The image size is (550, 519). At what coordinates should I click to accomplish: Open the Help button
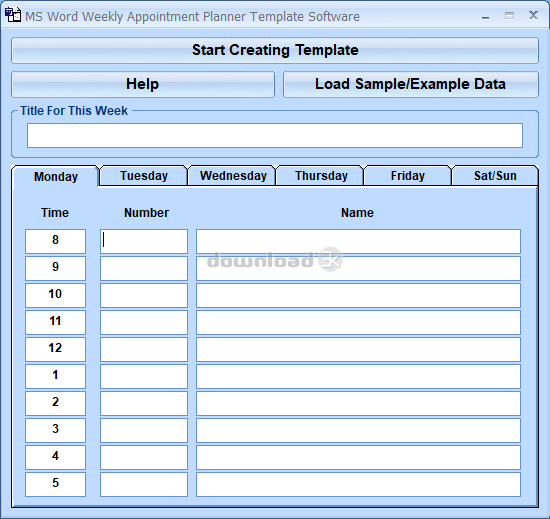point(143,85)
